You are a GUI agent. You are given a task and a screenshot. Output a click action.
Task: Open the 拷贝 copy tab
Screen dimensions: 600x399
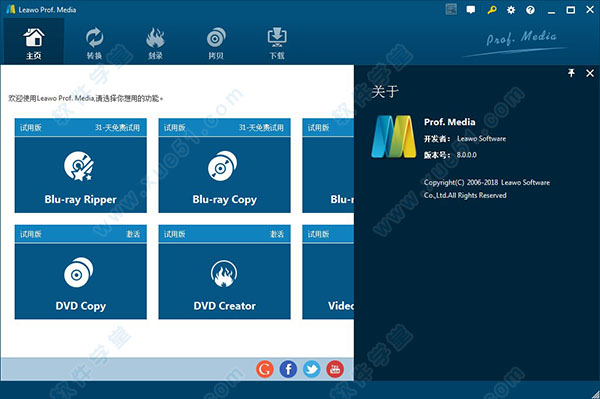pyautogui.click(x=216, y=43)
